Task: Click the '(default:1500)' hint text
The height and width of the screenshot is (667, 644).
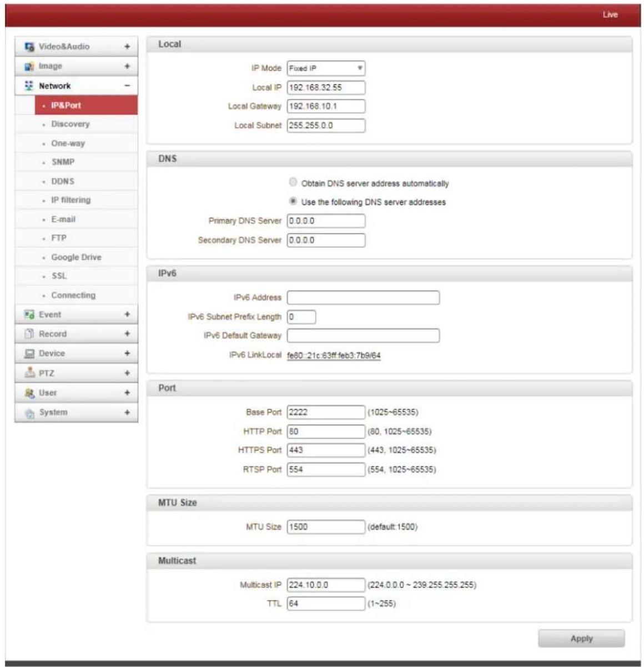Action: pyautogui.click(x=393, y=526)
